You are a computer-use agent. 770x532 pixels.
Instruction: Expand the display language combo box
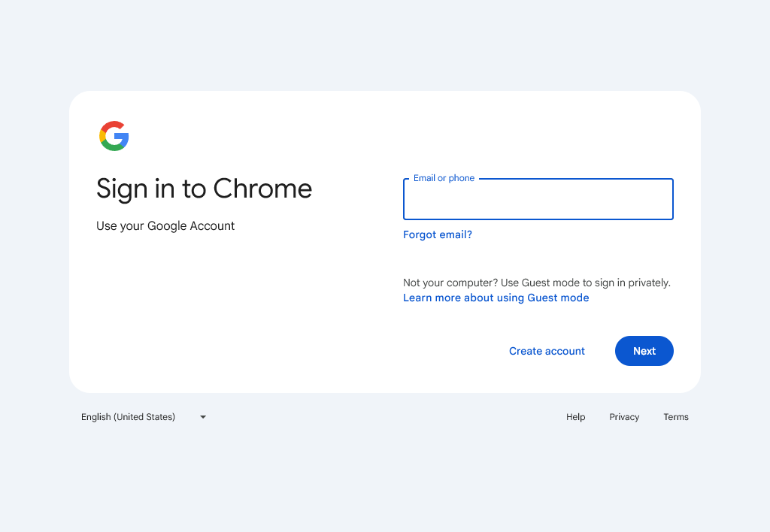click(x=143, y=417)
